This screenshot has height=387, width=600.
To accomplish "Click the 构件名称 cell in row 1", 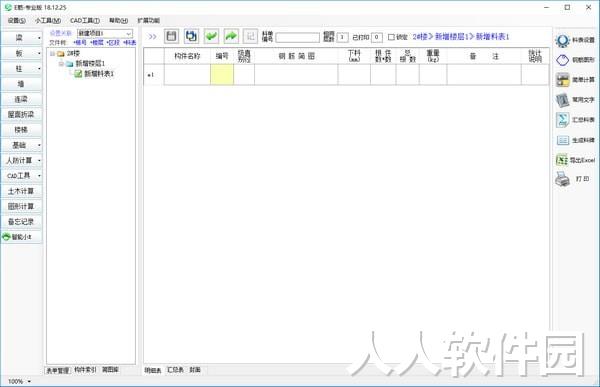I will point(187,74).
